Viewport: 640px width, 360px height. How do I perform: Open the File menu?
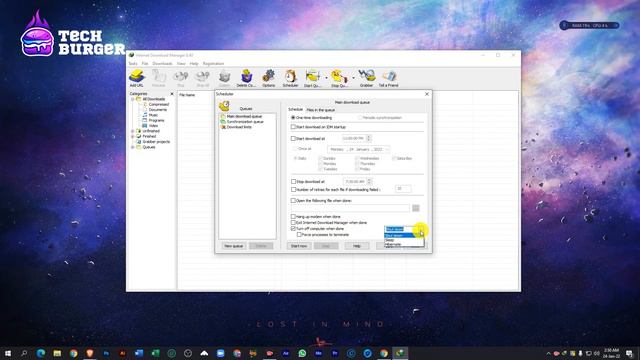pos(145,64)
